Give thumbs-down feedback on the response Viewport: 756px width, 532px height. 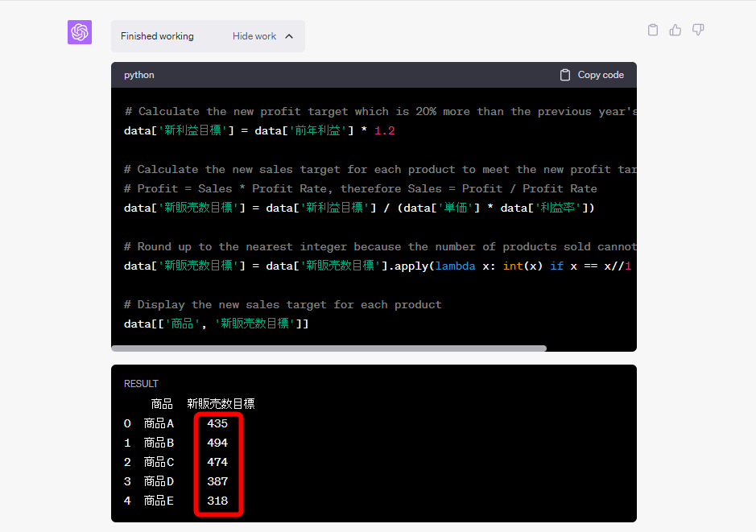697,29
